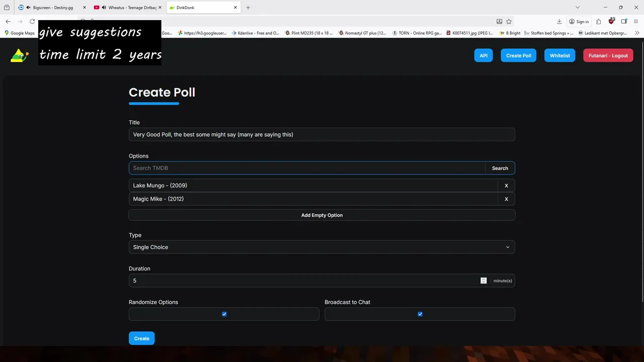
Task: Show more bookmarks with the chevron overflow
Action: [637, 33]
